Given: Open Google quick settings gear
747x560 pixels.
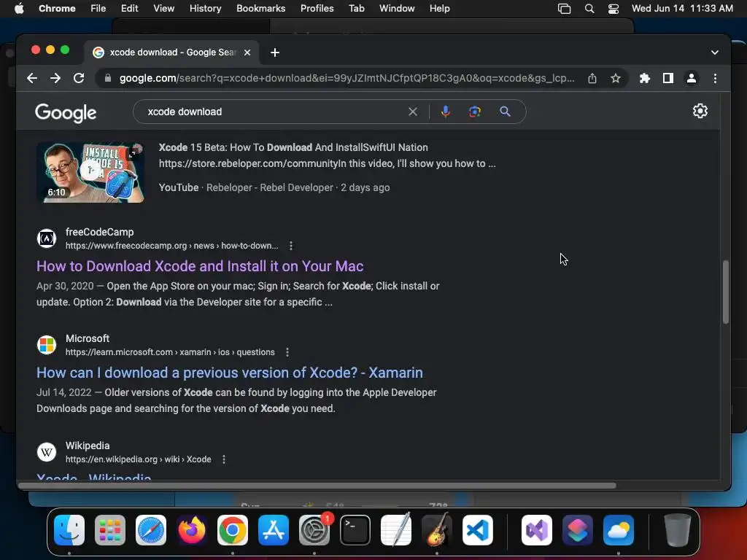Looking at the screenshot, I should pos(700,111).
